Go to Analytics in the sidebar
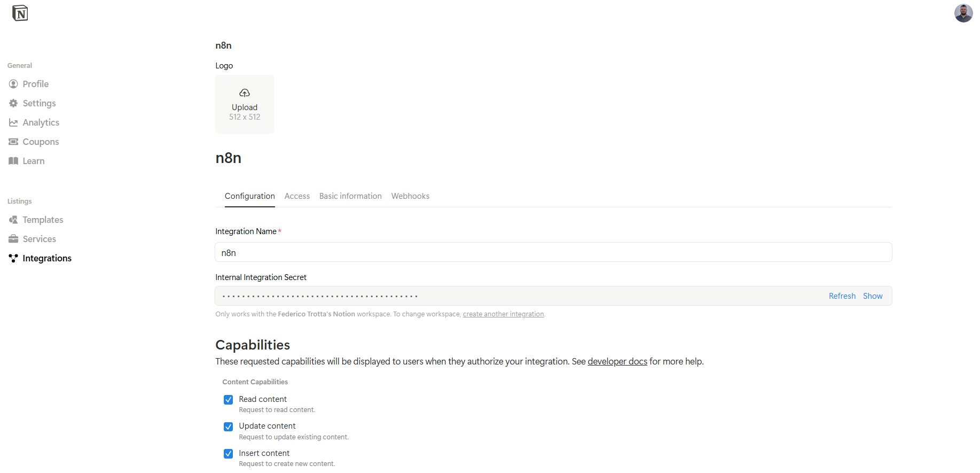 [x=41, y=122]
